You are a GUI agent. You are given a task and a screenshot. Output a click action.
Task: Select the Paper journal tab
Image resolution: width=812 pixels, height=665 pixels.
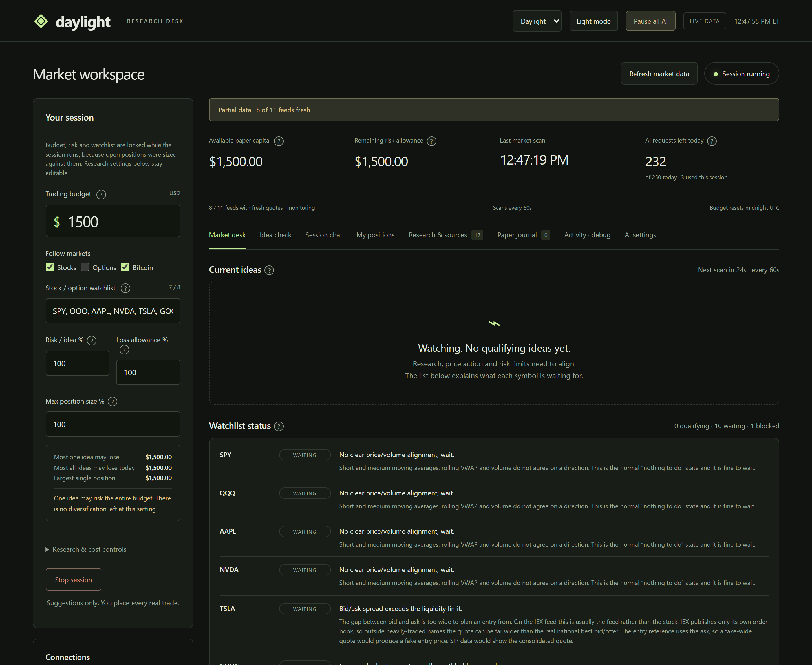[x=524, y=235]
